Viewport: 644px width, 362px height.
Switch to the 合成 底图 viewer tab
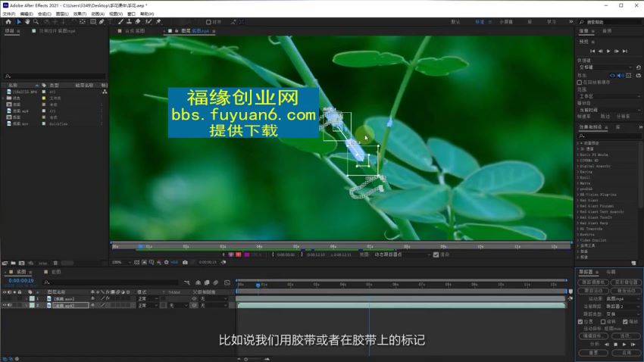[135, 31]
